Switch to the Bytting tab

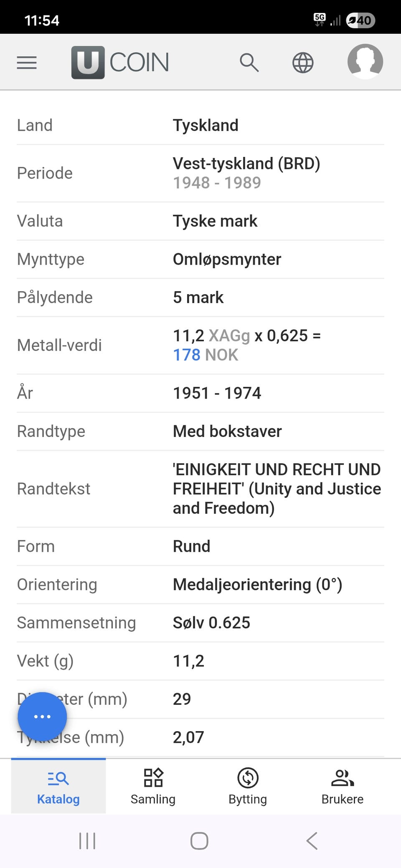point(247,787)
